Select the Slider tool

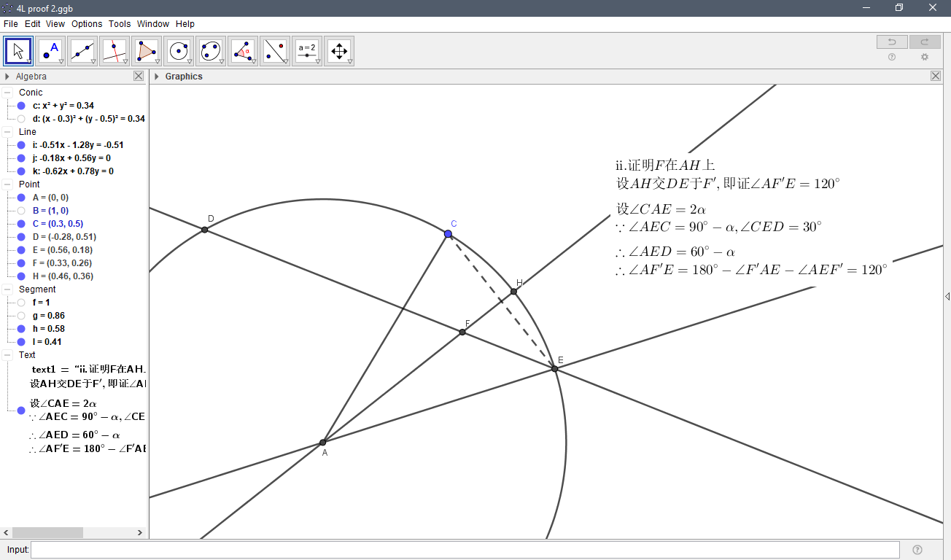coord(307,50)
